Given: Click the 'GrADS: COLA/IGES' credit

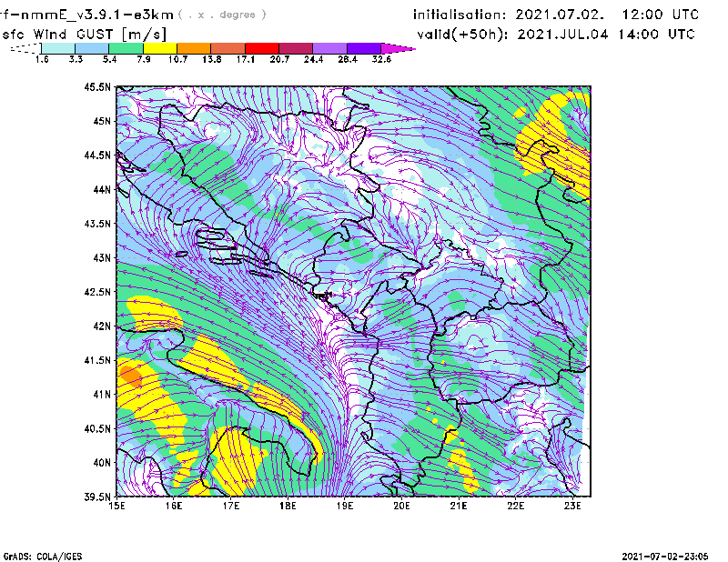Looking at the screenshot, I should (43, 557).
